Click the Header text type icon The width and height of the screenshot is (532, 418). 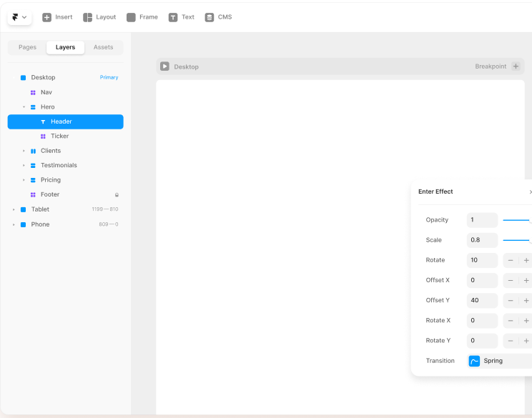43,121
